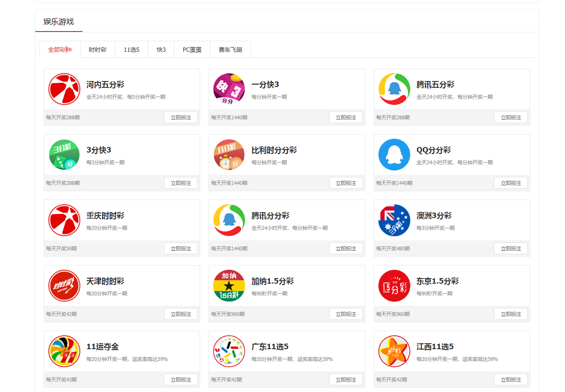Click the 澳洲3分彩 Australian flag icon
565x392 pixels.
(394, 220)
